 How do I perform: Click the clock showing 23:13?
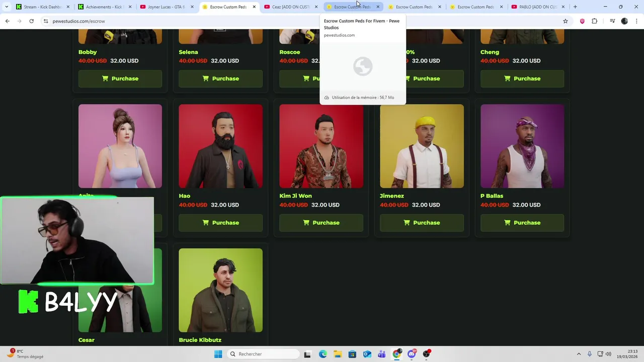tap(627, 354)
